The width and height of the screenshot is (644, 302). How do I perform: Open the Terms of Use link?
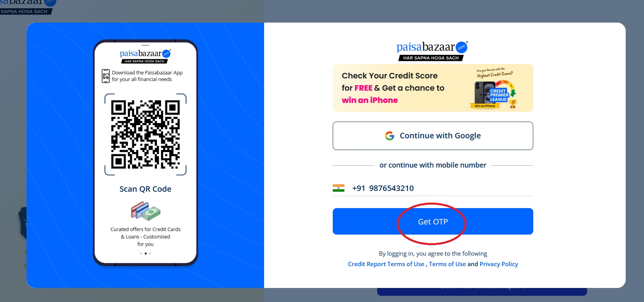click(x=447, y=264)
